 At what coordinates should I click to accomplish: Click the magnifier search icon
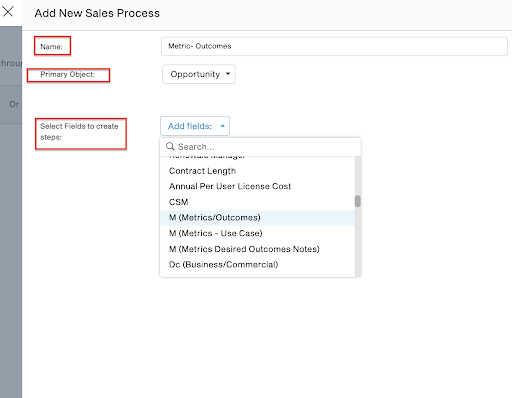pyautogui.click(x=170, y=146)
